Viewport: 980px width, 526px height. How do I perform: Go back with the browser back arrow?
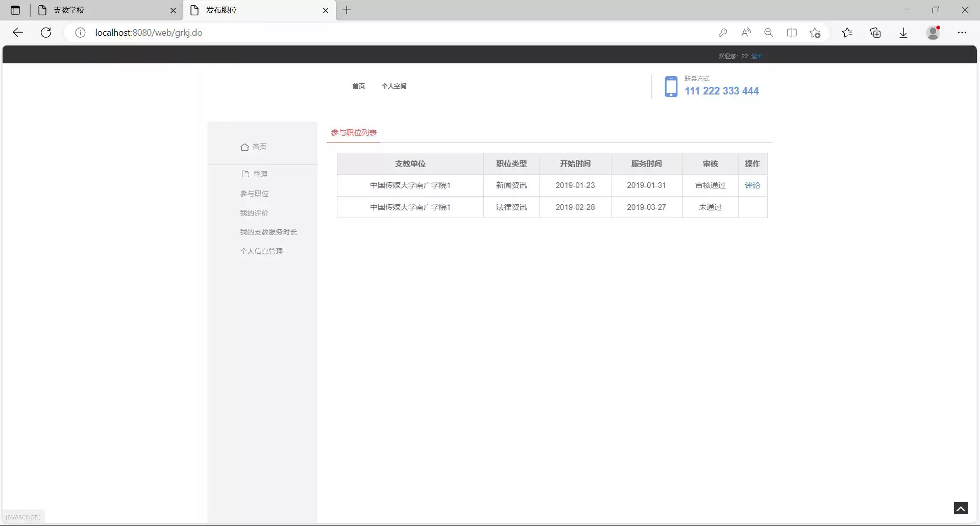18,33
